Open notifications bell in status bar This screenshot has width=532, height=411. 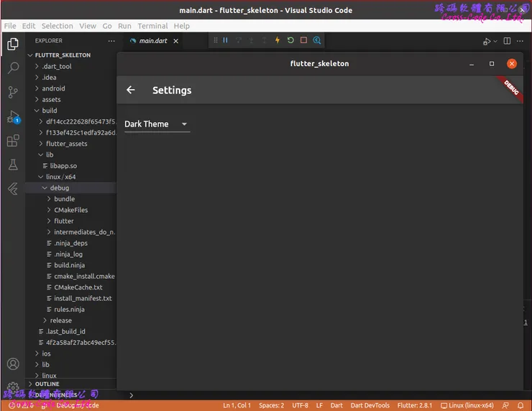pyautogui.click(x=520, y=405)
